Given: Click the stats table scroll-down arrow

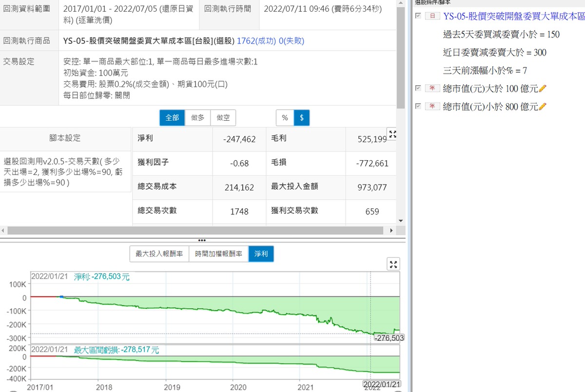Looking at the screenshot, I should (x=401, y=221).
